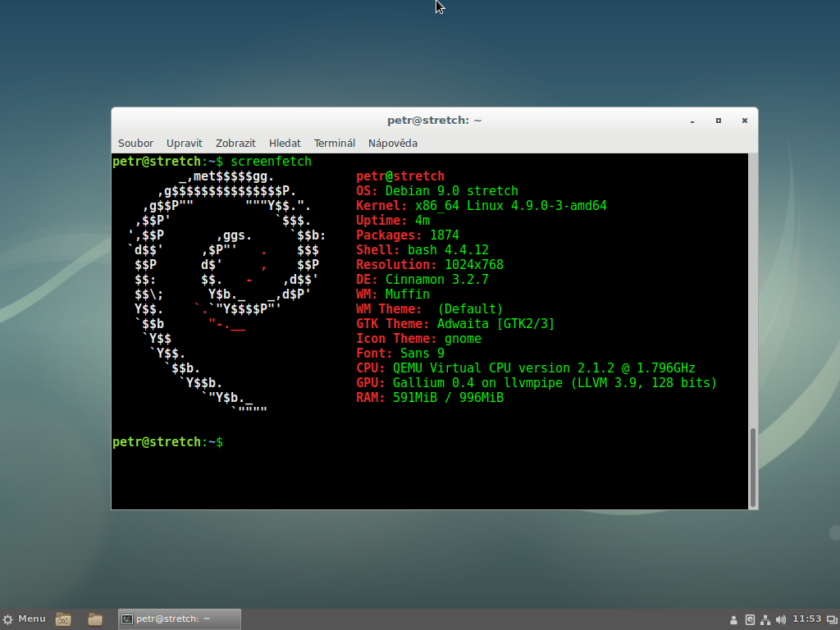Image resolution: width=840 pixels, height=630 pixels.
Task: Open the Soubor menu
Action: click(x=135, y=143)
